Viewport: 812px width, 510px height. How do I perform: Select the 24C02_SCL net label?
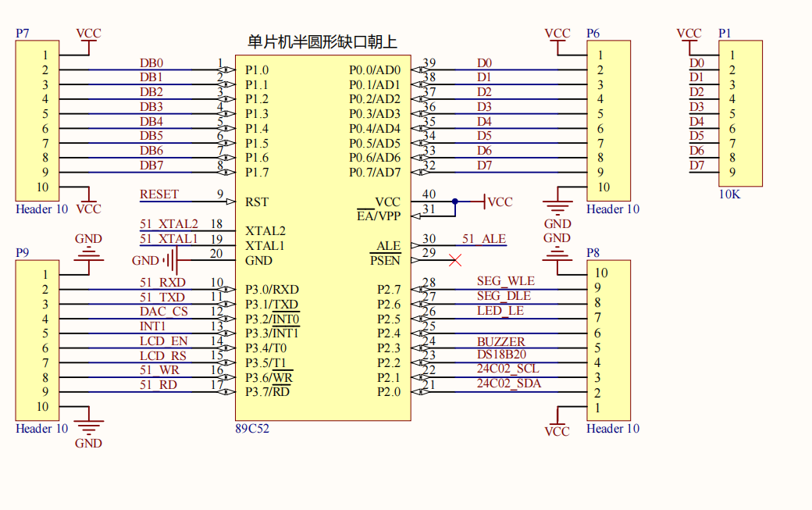[x=508, y=368]
